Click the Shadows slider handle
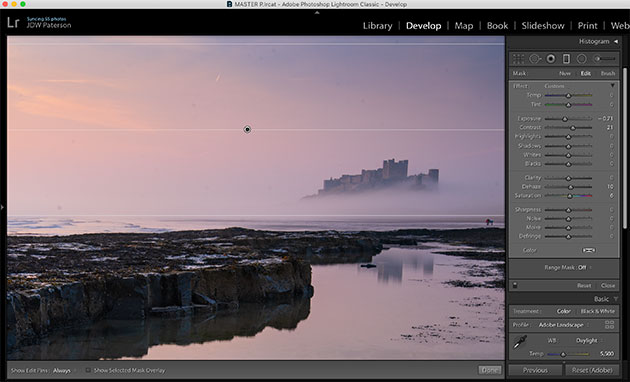 coord(568,146)
